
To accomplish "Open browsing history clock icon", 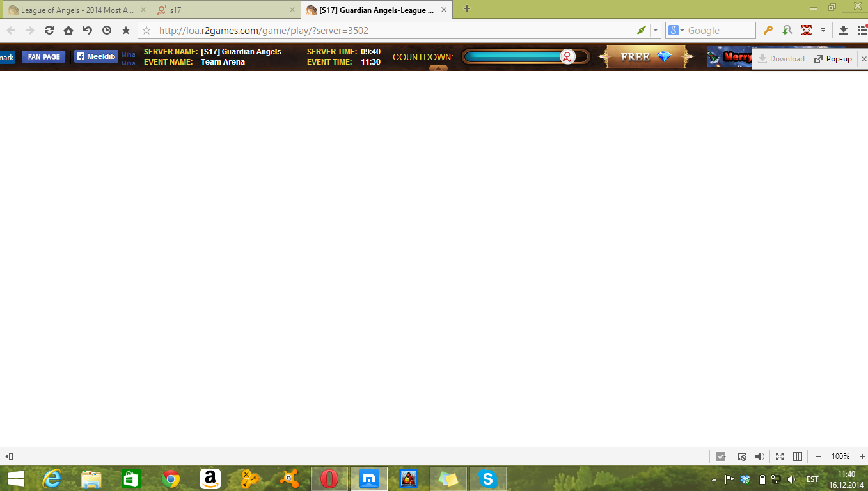I will pyautogui.click(x=107, y=30).
